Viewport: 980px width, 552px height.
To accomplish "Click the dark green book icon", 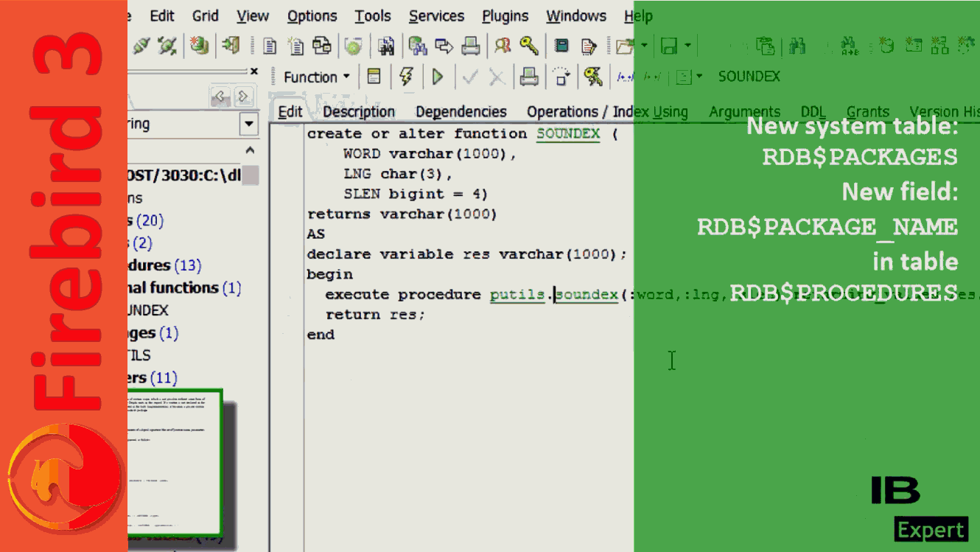I will (x=561, y=46).
